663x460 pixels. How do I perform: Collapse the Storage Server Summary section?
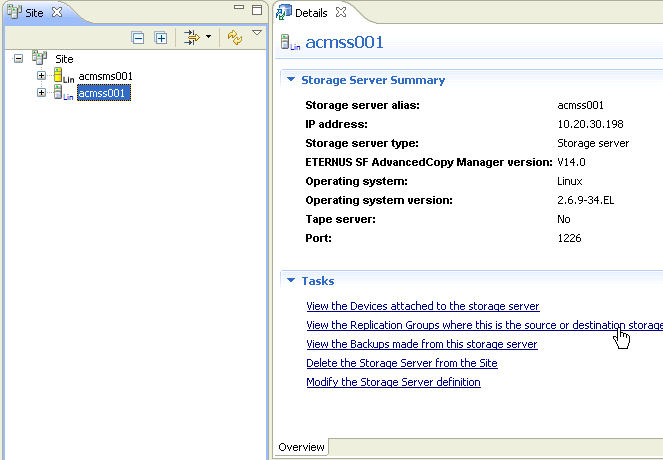[291, 79]
